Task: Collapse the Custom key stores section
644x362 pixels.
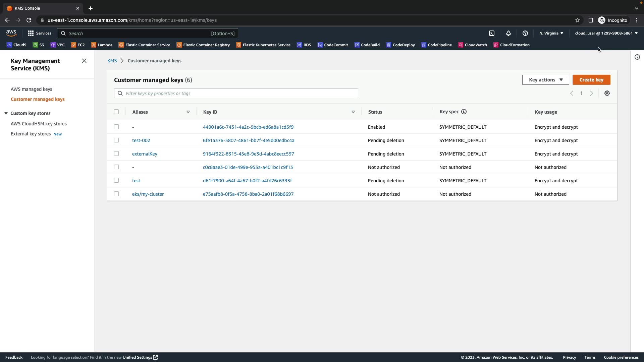Action: (6, 113)
